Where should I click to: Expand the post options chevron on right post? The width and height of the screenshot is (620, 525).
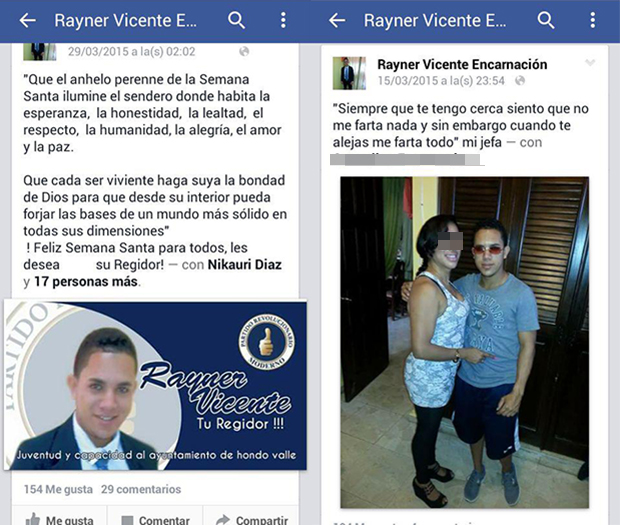click(x=590, y=62)
